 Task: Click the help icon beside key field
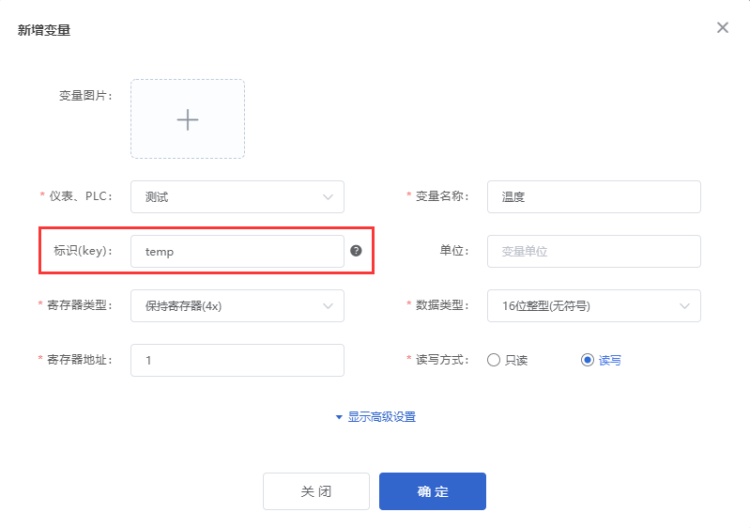[356, 251]
